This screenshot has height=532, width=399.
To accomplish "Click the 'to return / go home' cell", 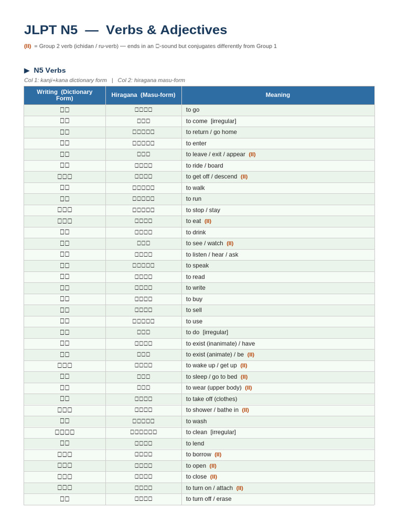I will tap(278, 132).
